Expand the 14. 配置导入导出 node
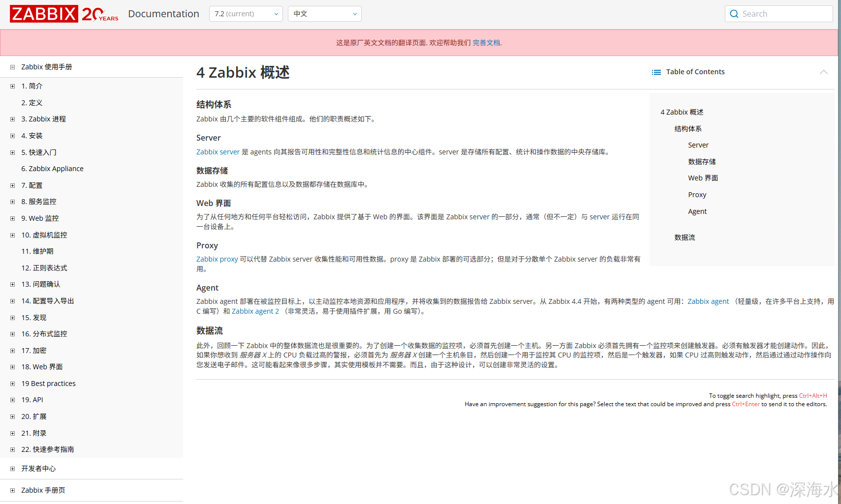 pos(13,301)
